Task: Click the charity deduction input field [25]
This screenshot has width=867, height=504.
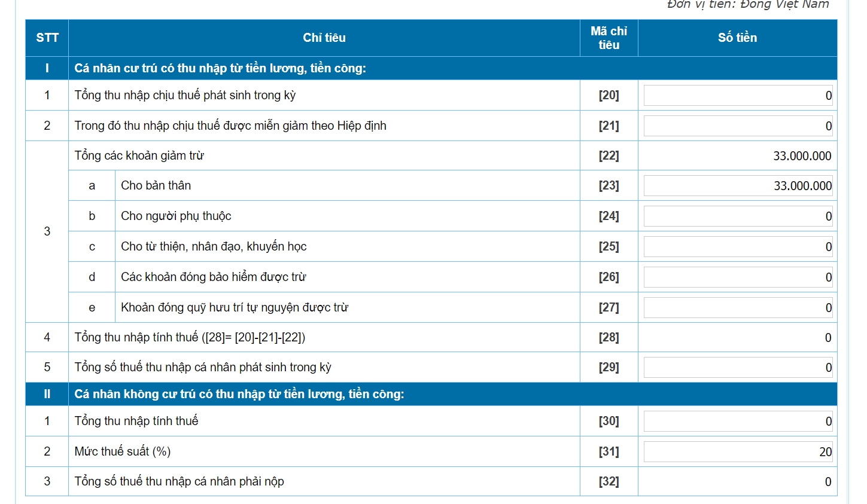Action: (737, 247)
